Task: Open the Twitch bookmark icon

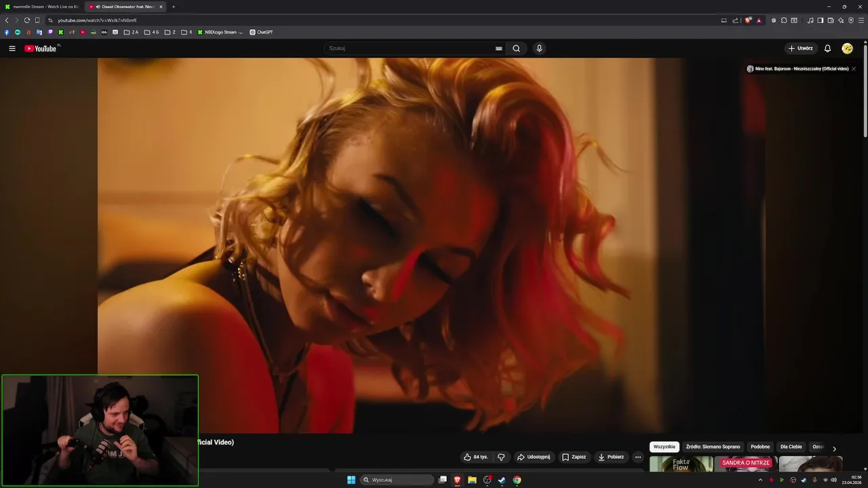Action: (50, 32)
